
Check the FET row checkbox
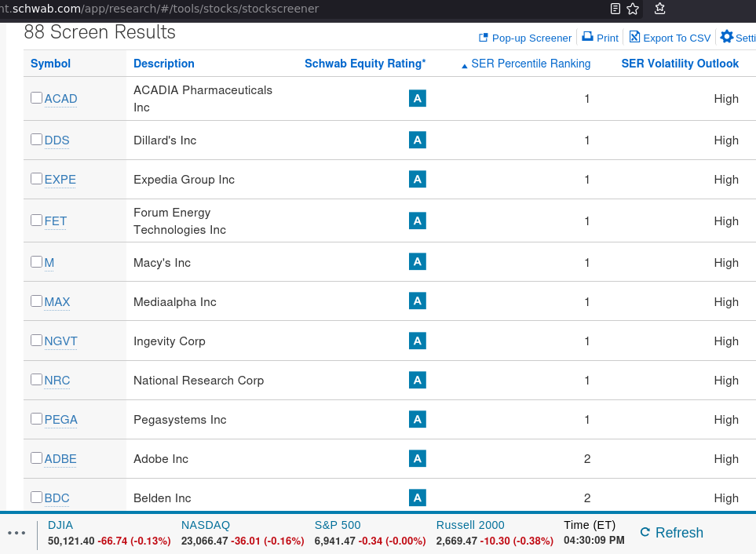[37, 221]
